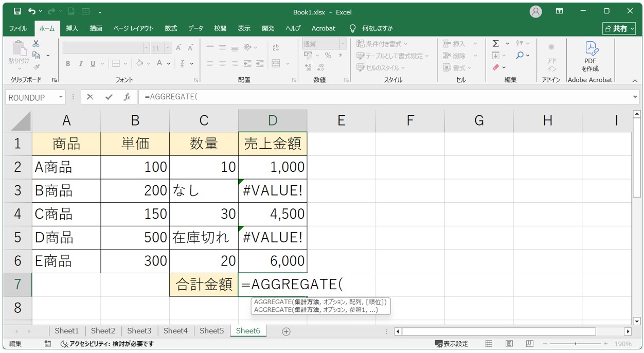The width and height of the screenshot is (644, 353).
Task: Click the 共有 share button
Action: pos(619,29)
